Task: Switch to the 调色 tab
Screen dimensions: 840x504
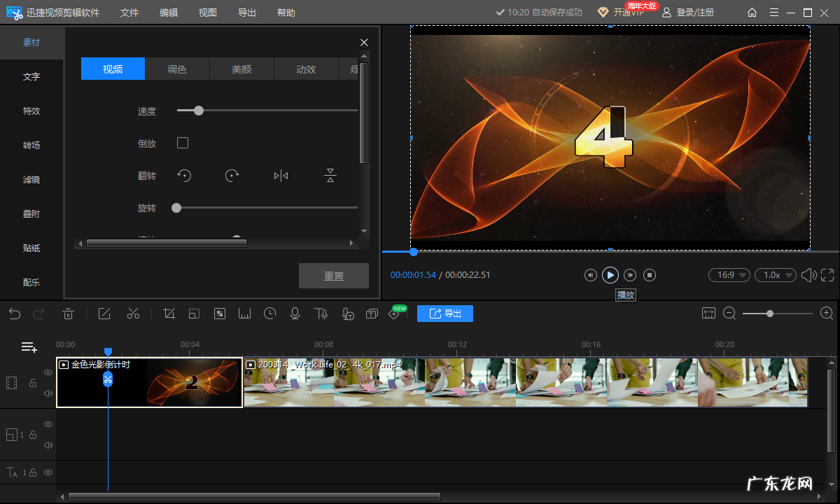Action: click(x=177, y=69)
